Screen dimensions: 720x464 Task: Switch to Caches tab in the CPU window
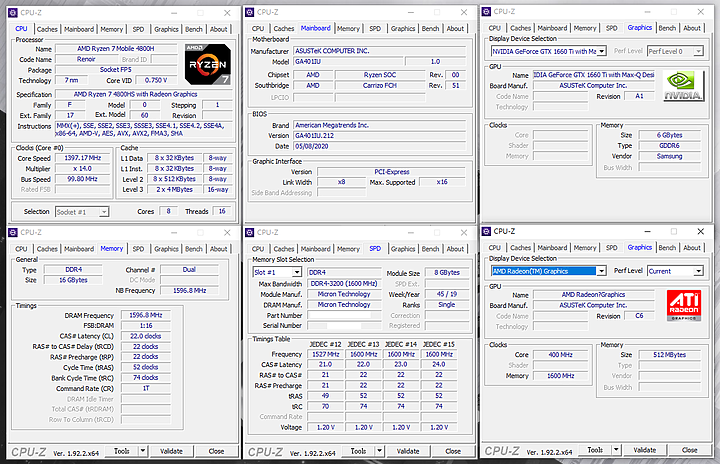pos(47,29)
